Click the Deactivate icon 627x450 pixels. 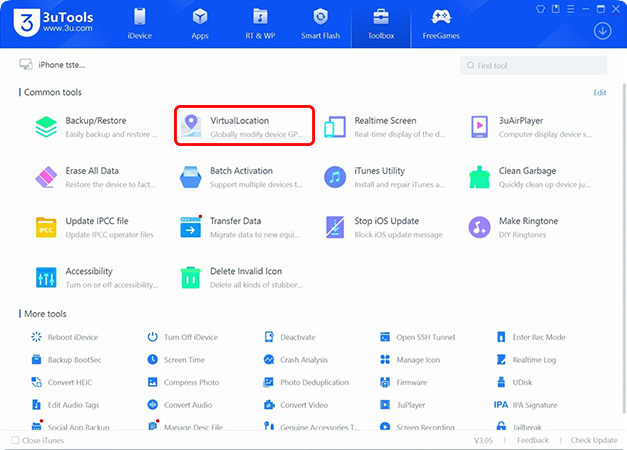pyautogui.click(x=269, y=337)
